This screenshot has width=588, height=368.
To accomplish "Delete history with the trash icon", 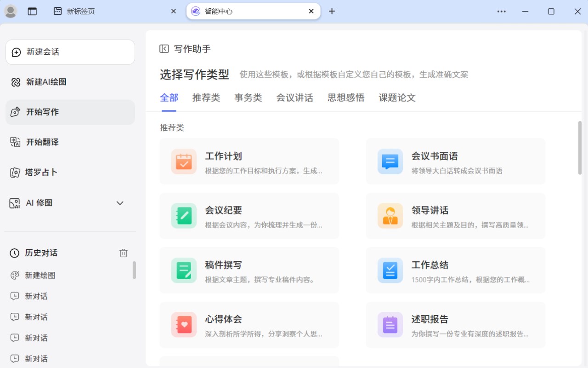I will pyautogui.click(x=123, y=253).
